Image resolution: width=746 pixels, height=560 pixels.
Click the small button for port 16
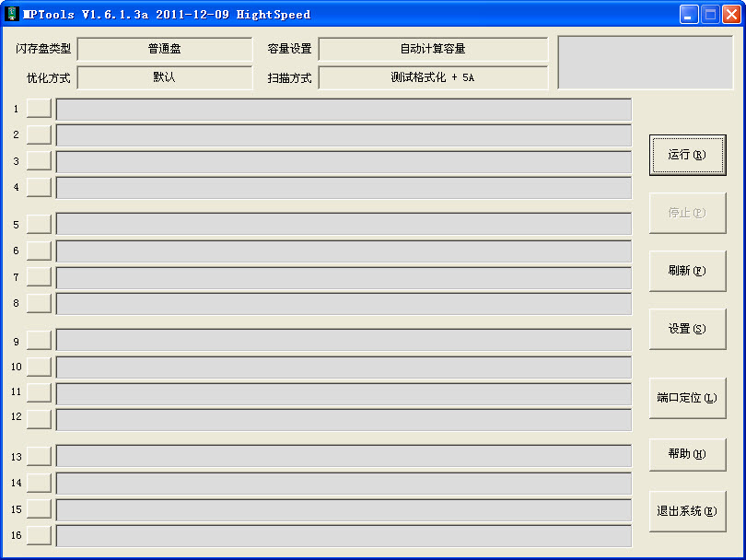coord(39,535)
